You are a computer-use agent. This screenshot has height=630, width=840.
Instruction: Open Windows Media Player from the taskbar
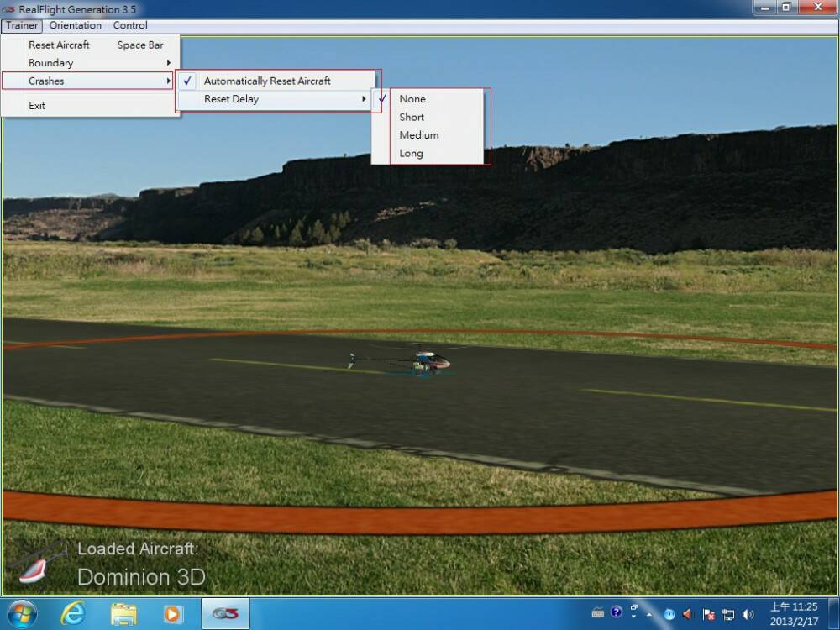tap(172, 614)
